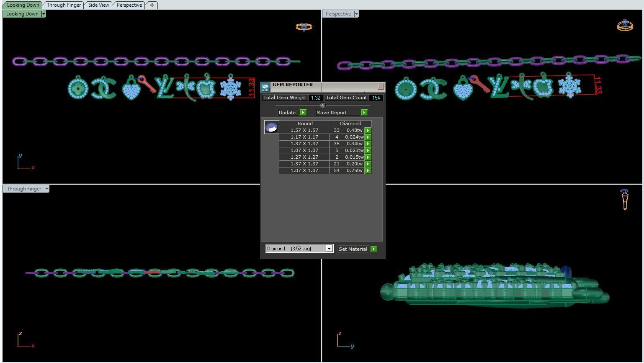This screenshot has height=363, width=644.
Task: Click the Through Finger viewport title label
Action: tap(24, 189)
